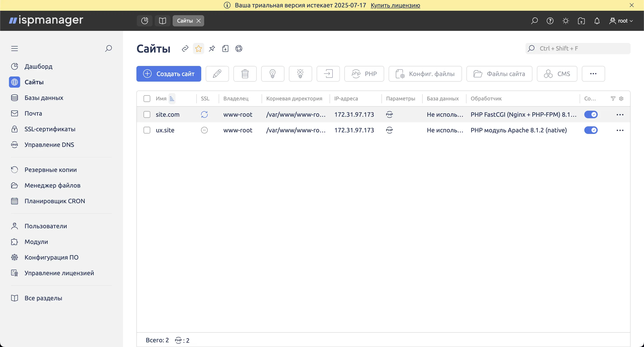Click the Ctrl + Shift + F search field
644x347 pixels.
(x=578, y=48)
